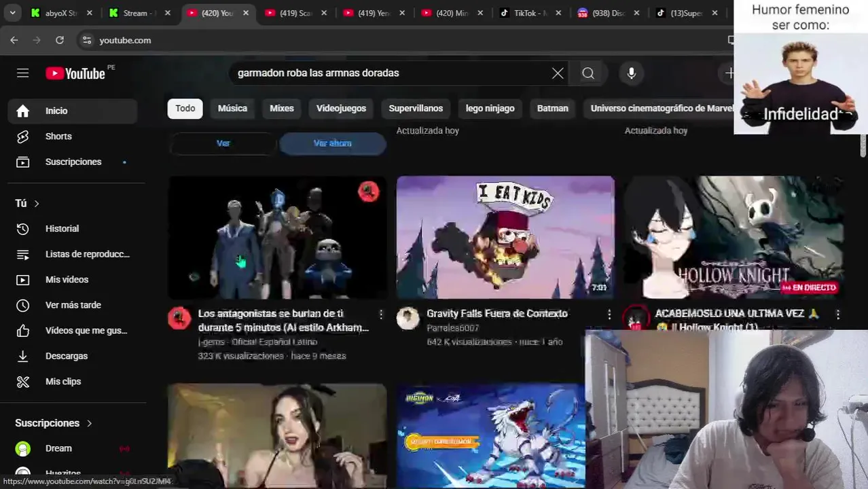Image resolution: width=868 pixels, height=489 pixels.
Task: Open the Los antagonistas video channel avatar
Action: tap(179, 318)
